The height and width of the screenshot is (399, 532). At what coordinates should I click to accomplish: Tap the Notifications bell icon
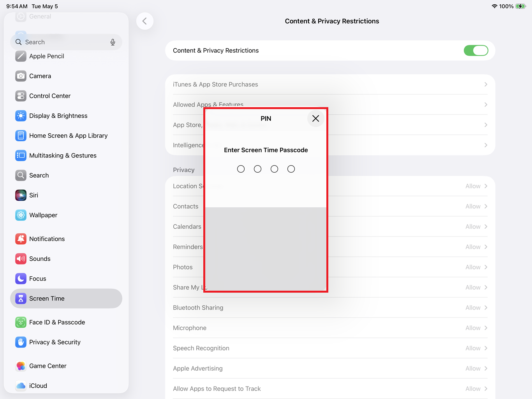tap(21, 239)
